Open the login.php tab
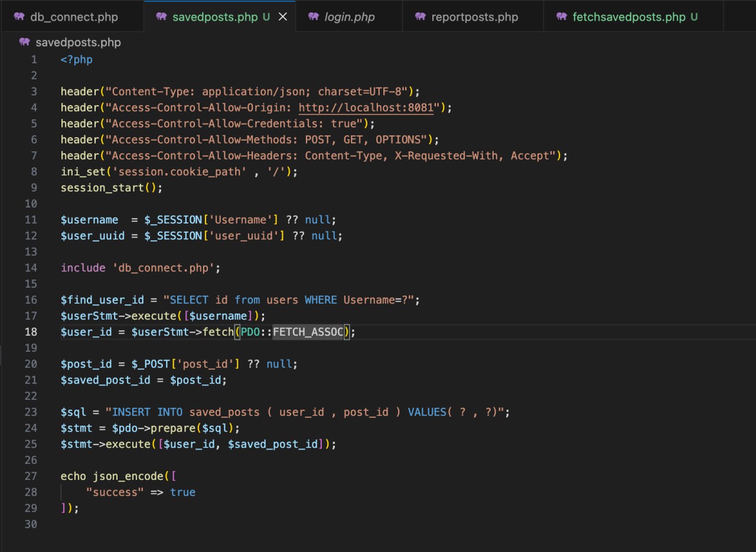 (x=349, y=17)
